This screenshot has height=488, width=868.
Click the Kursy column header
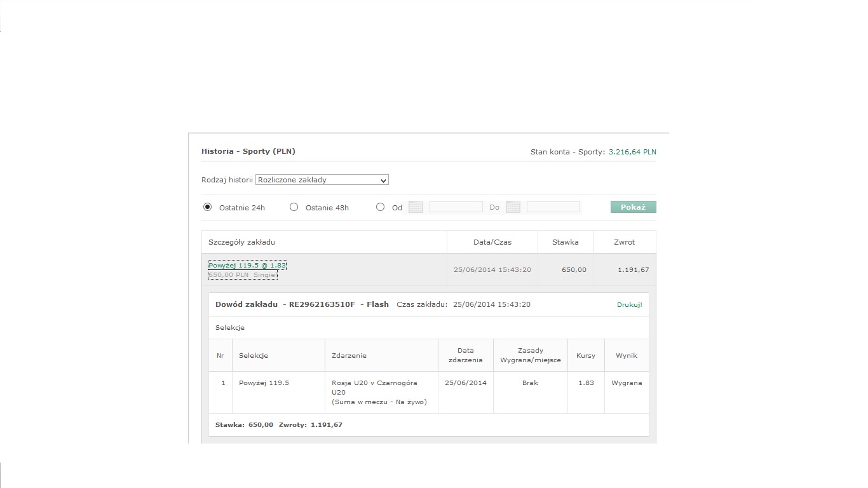click(586, 355)
